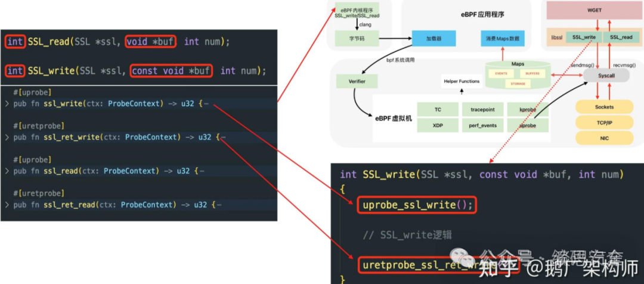
Task: Click the kprobe hook box
Action: coord(527,110)
